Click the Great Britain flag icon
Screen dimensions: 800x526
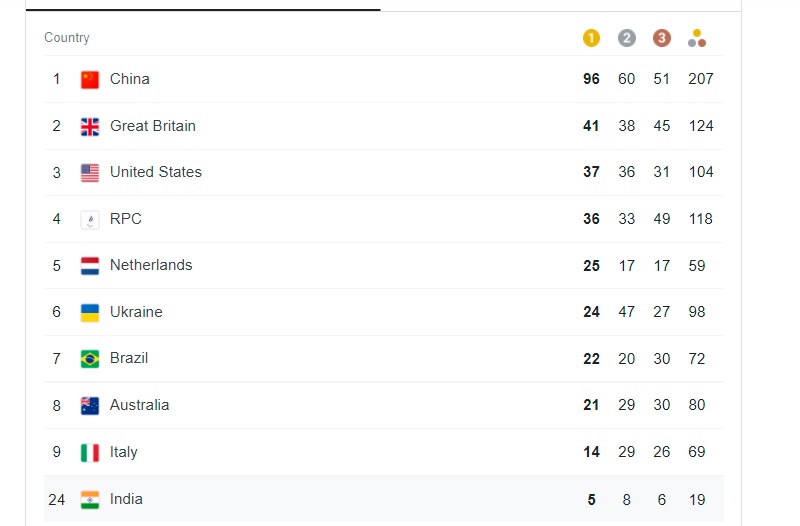[90, 126]
